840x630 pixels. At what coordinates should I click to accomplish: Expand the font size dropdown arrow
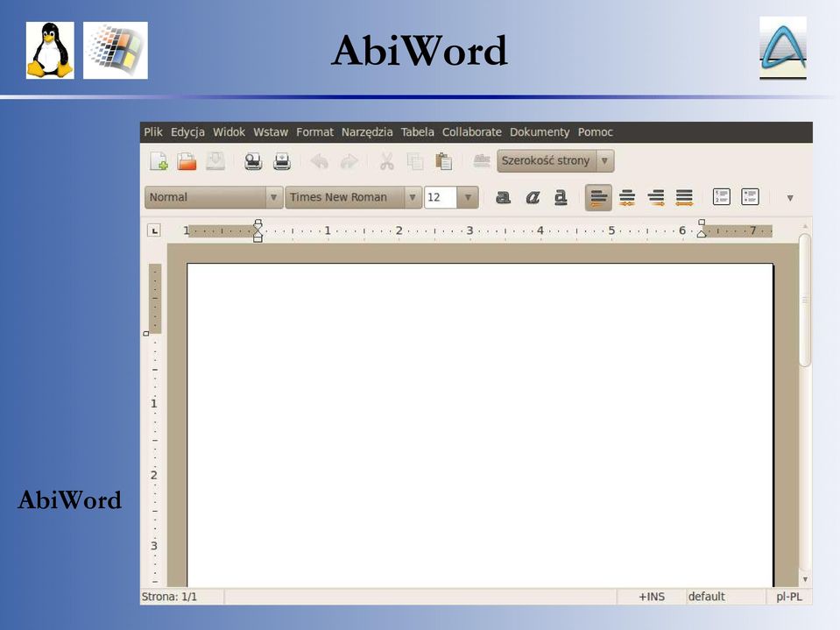click(468, 197)
